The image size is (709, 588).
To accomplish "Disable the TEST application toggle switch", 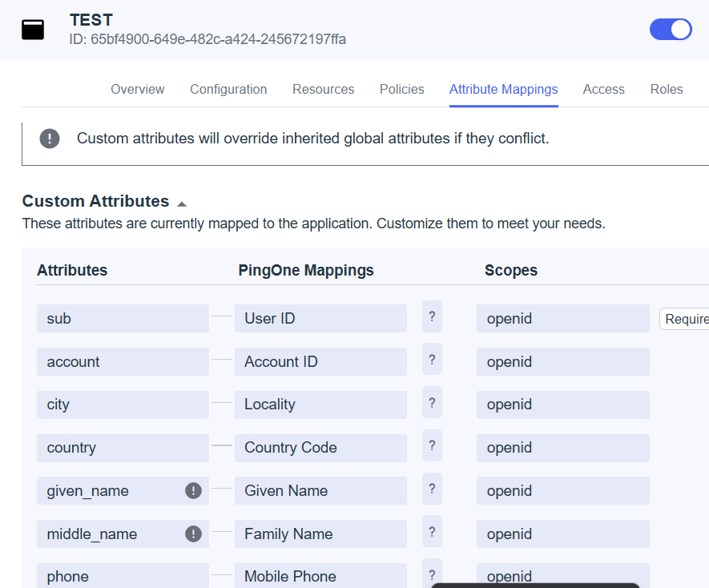I will click(671, 30).
